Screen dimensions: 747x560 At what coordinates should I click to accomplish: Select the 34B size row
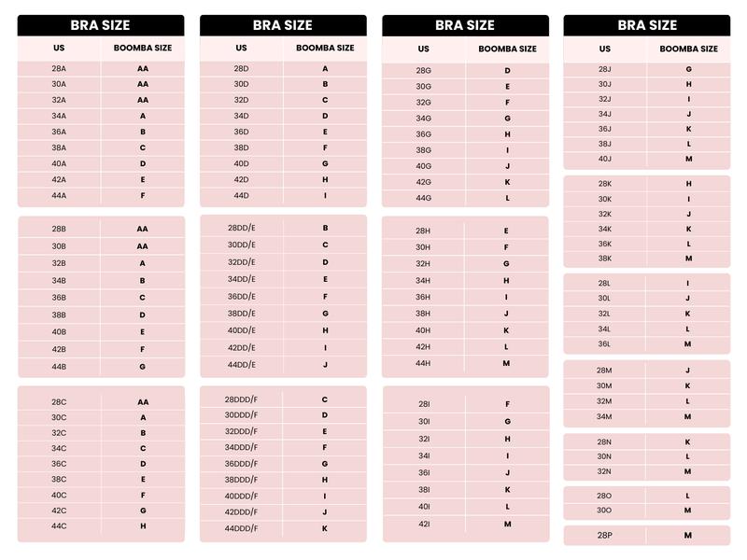101,281
